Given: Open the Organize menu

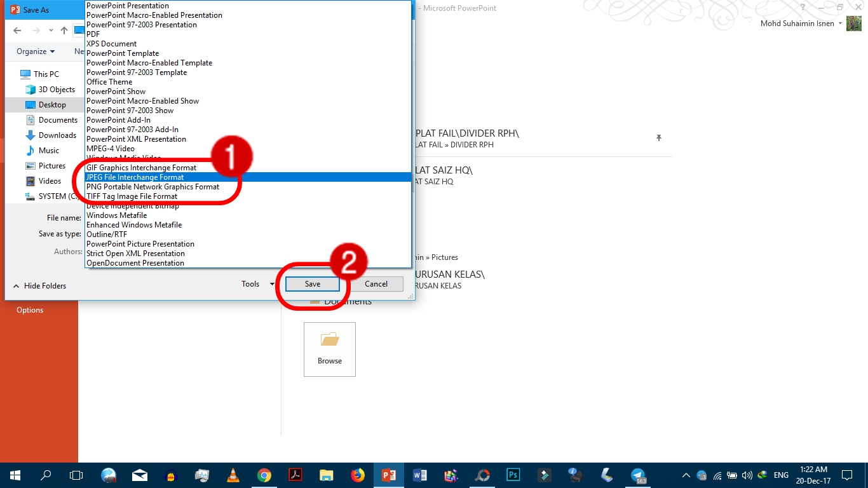Looking at the screenshot, I should [36, 51].
